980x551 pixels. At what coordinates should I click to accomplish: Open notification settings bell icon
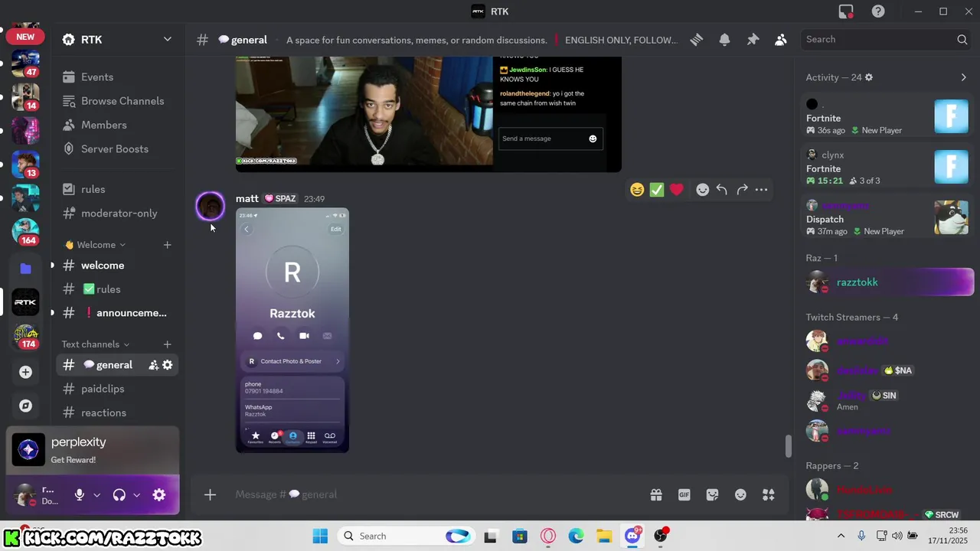click(724, 40)
